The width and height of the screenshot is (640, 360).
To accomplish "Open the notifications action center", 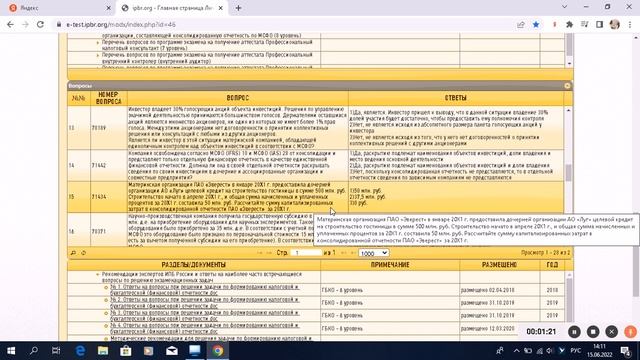I will [626, 351].
